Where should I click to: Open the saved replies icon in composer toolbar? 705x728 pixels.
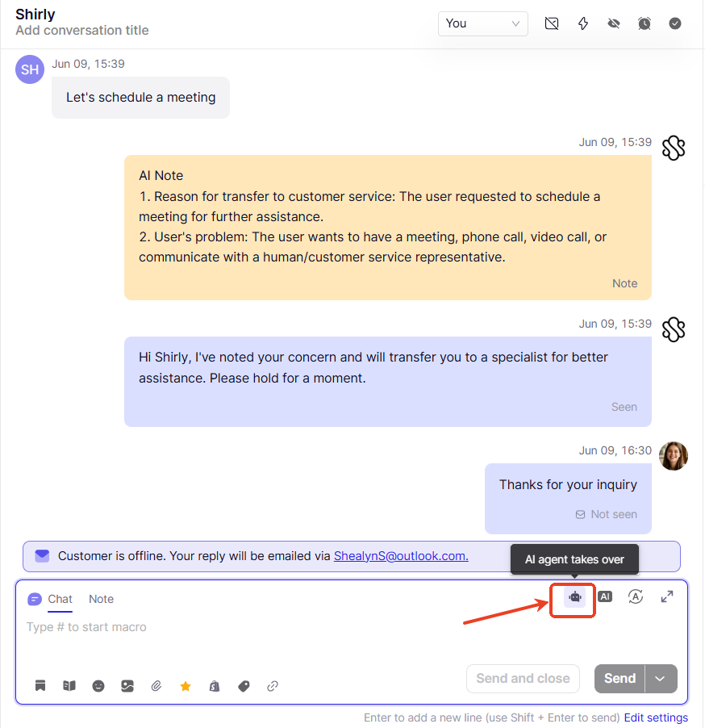coord(40,686)
